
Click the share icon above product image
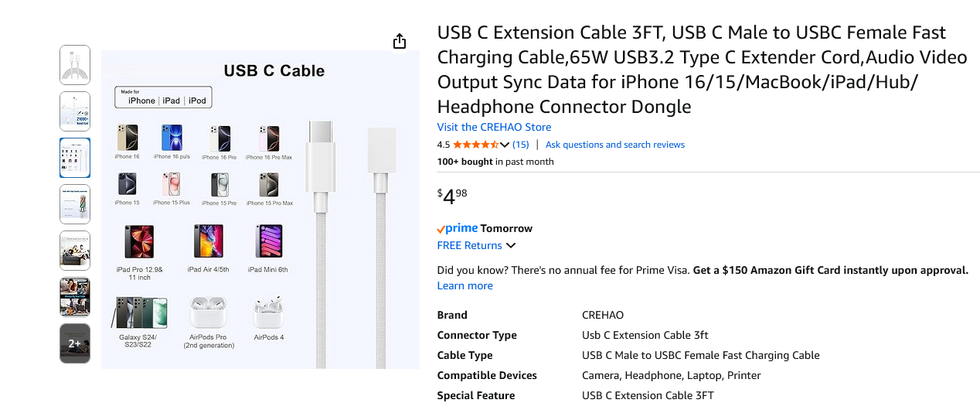coord(400,41)
